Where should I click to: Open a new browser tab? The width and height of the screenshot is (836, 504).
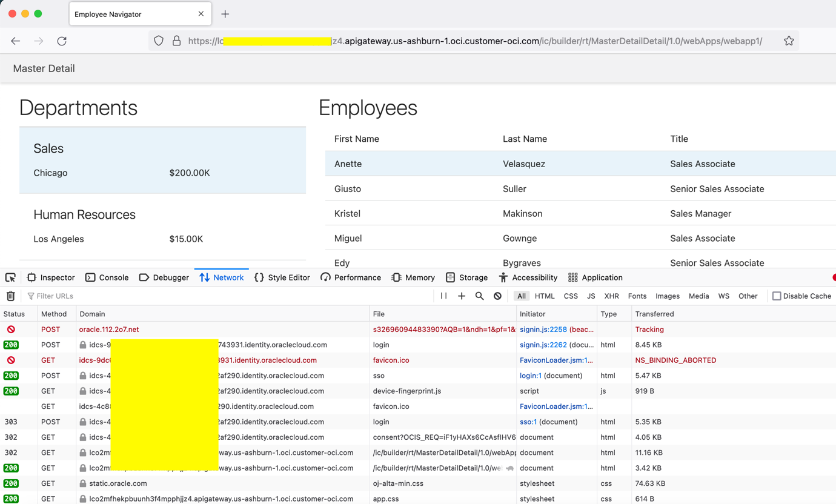tap(225, 14)
